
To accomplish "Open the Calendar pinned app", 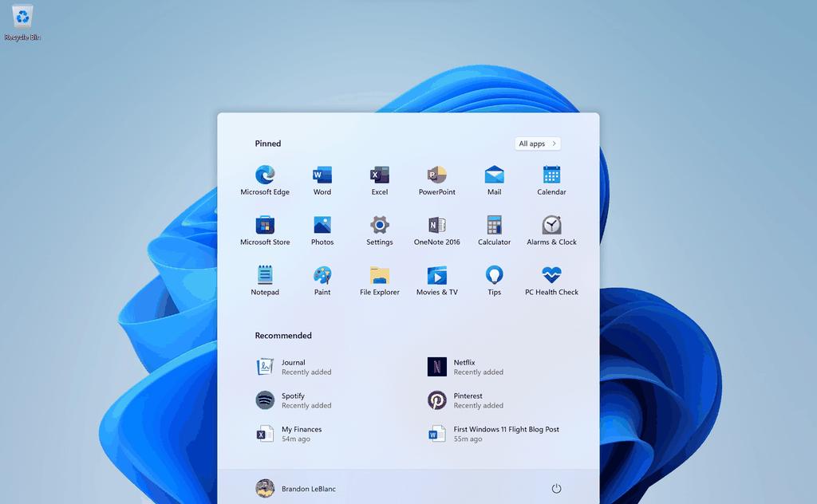I will [x=551, y=179].
